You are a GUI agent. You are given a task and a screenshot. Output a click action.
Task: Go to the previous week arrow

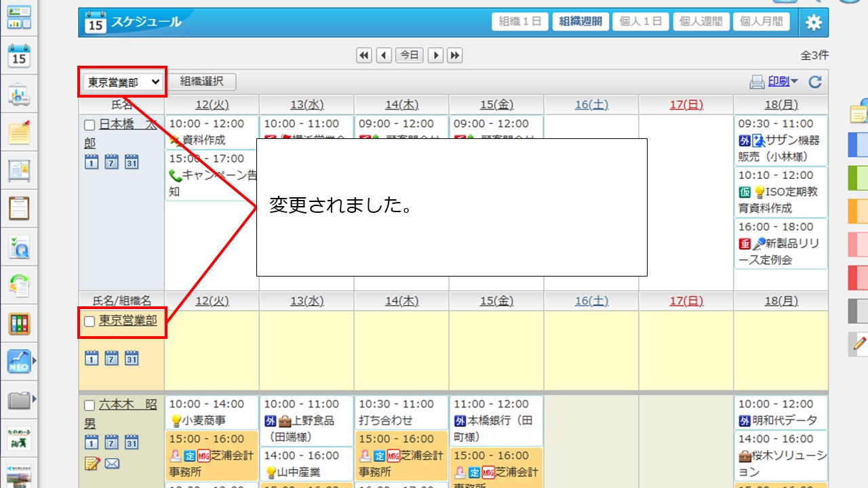[x=384, y=56]
